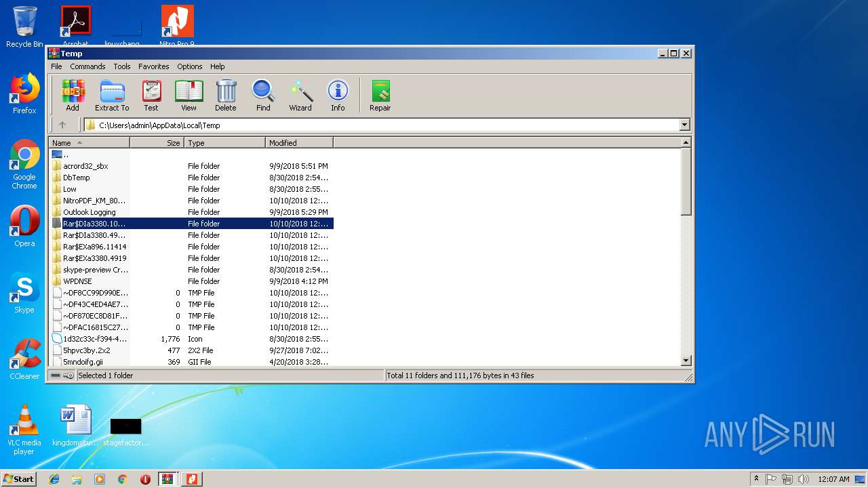Run the Test archive tool

[151, 95]
